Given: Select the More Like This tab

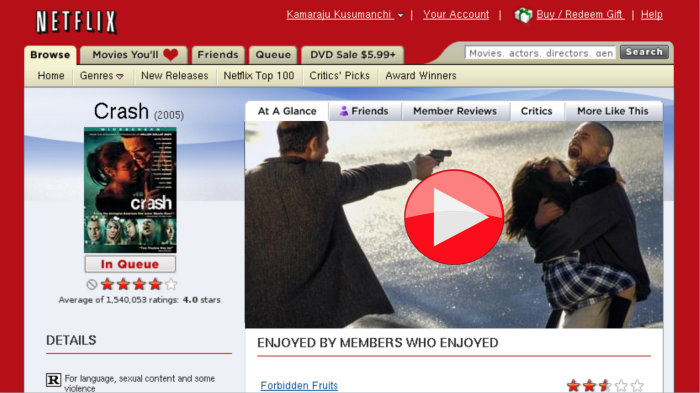Looking at the screenshot, I should tap(612, 111).
